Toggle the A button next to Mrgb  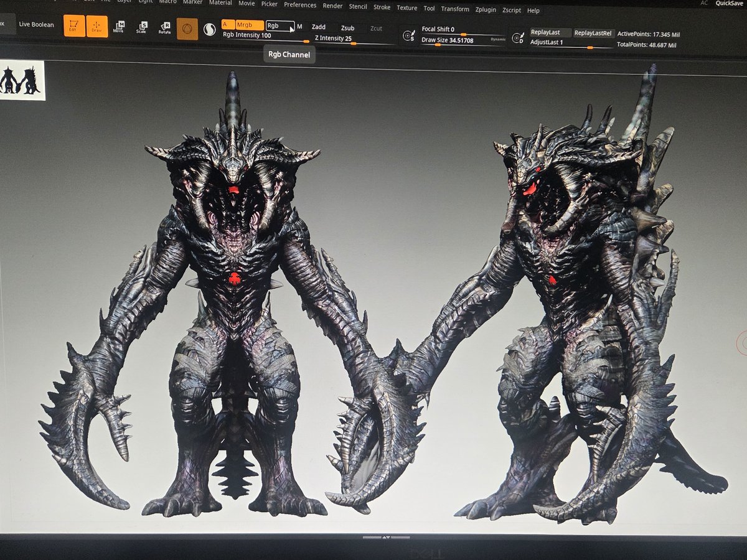[228, 26]
